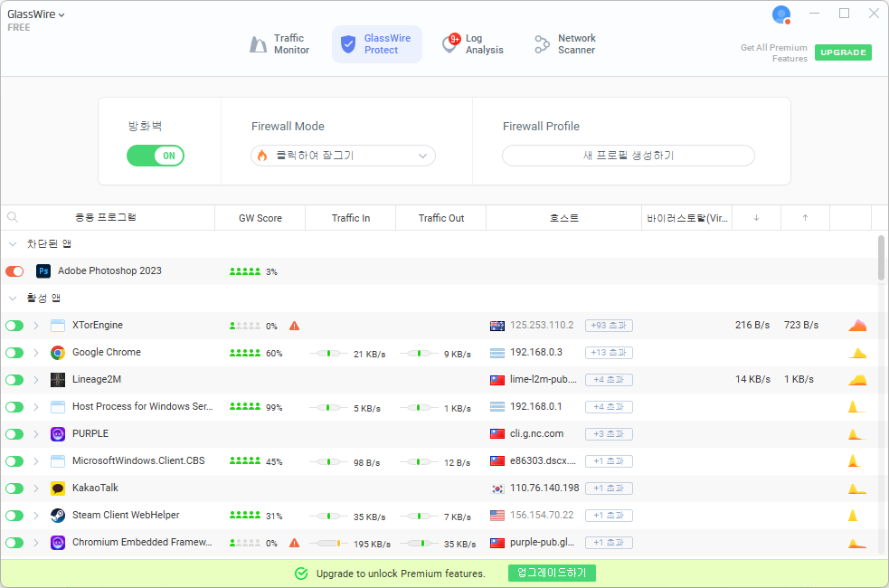Block Steam Client WebHelper with its toggle
This screenshot has width=889, height=588.
(14, 516)
